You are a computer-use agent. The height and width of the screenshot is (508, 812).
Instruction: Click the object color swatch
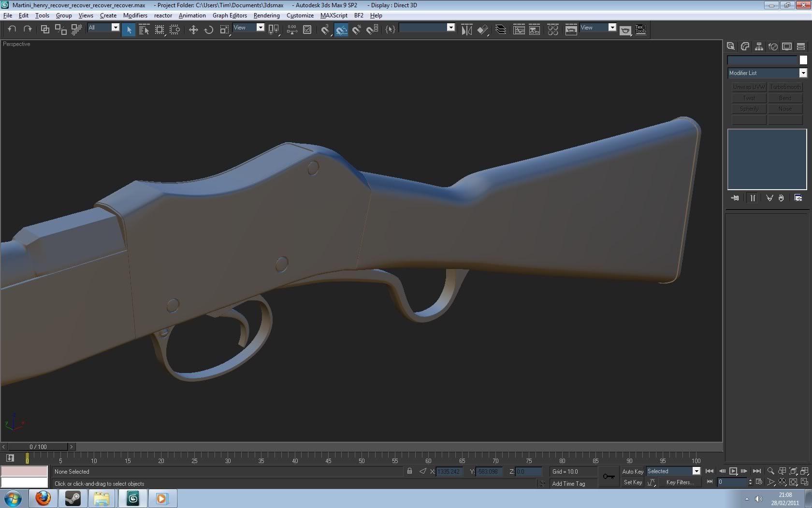803,60
